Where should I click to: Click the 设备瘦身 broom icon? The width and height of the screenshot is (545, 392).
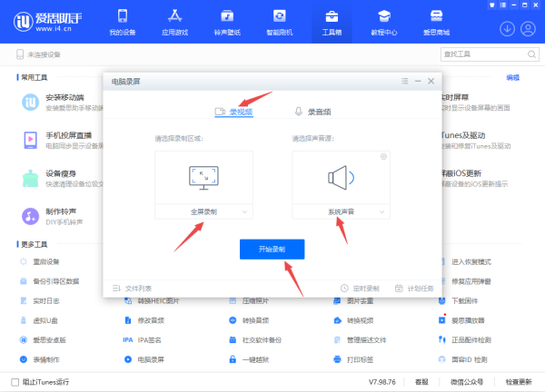coord(31,179)
